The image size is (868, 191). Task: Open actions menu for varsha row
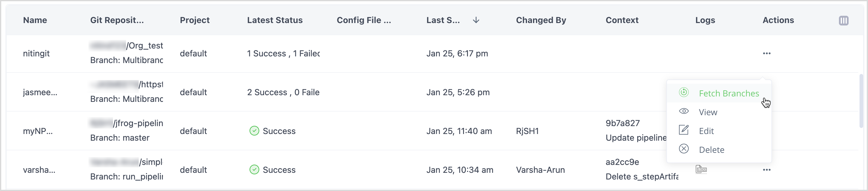tap(767, 170)
